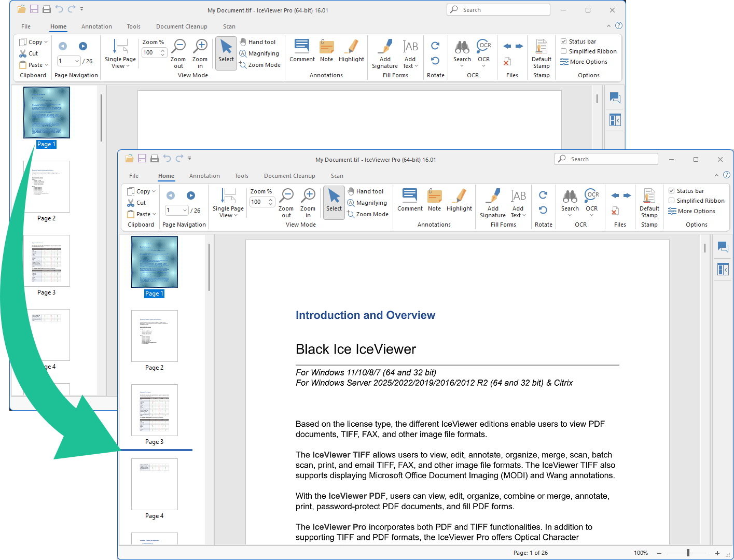Image resolution: width=734 pixels, height=560 pixels.
Task: Open the comments pane icon in front window
Action: (723, 247)
